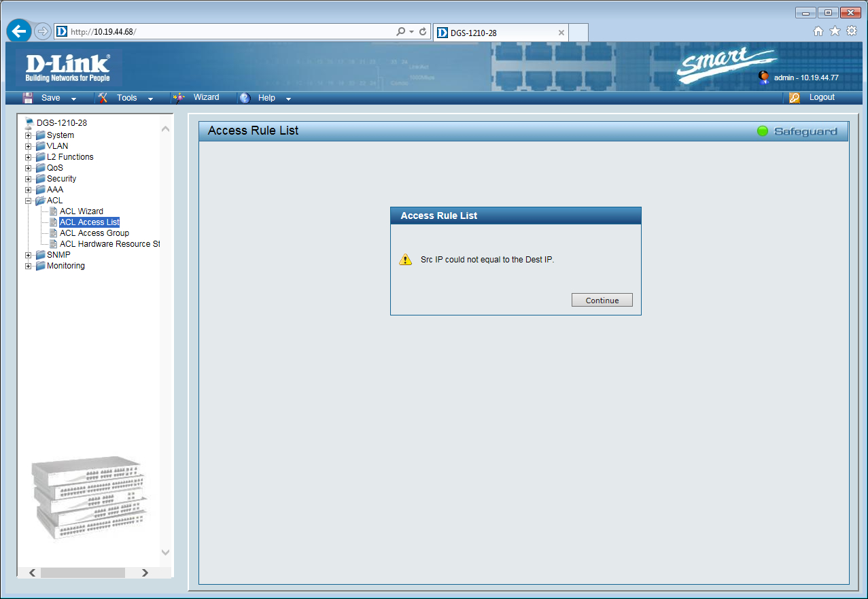
Task: Open a new browser tab
Action: (x=578, y=32)
